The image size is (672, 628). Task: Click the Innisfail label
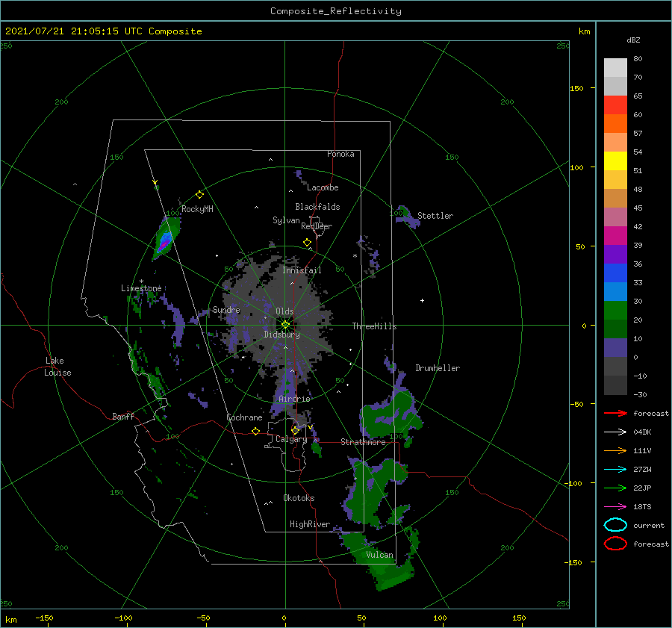point(302,270)
